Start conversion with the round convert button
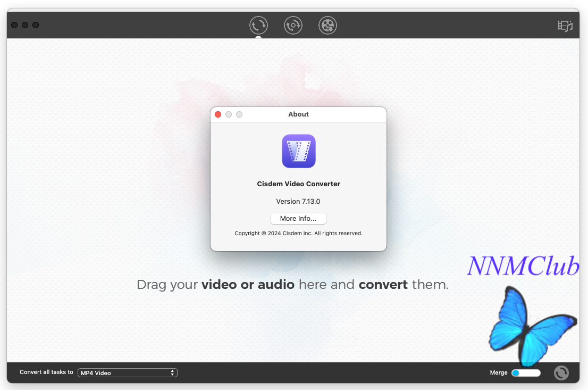 561,373
